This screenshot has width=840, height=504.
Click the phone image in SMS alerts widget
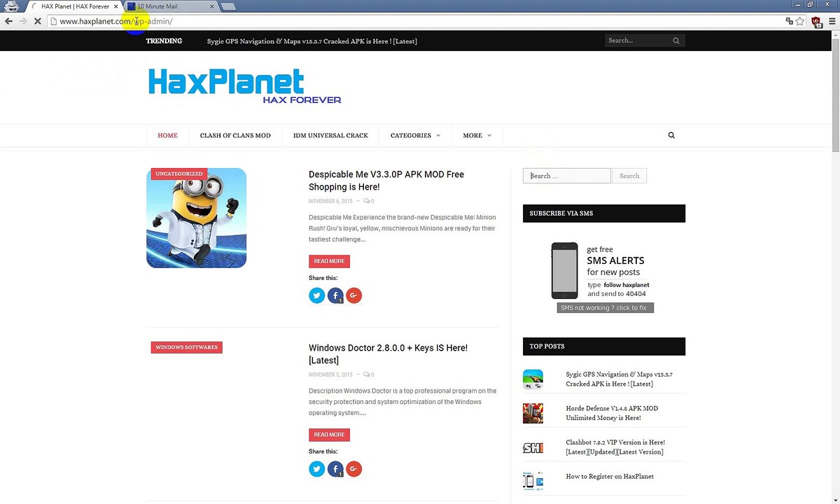pos(564,270)
